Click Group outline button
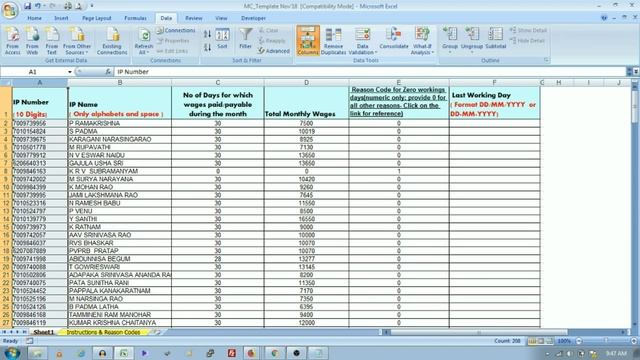This screenshot has height=360, width=640. [450, 40]
